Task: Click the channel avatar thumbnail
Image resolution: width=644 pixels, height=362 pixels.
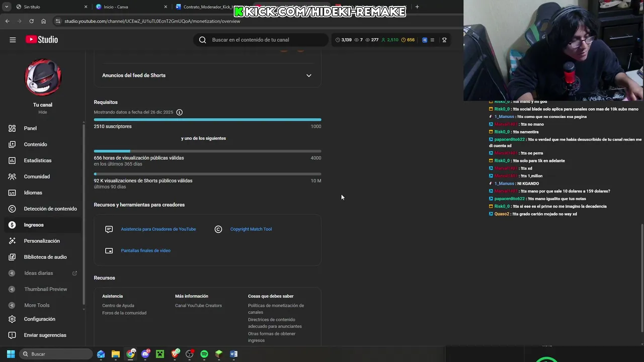Action: click(43, 77)
